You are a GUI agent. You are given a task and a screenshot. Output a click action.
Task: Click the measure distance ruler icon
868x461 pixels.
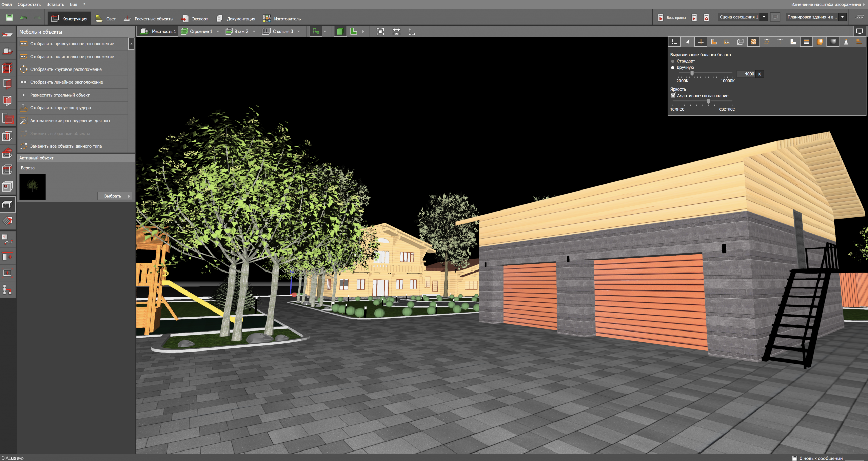pyautogui.click(x=396, y=32)
